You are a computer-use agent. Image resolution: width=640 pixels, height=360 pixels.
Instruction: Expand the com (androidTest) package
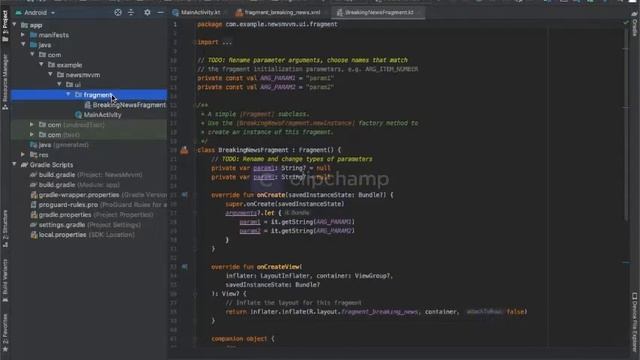[x=32, y=124]
